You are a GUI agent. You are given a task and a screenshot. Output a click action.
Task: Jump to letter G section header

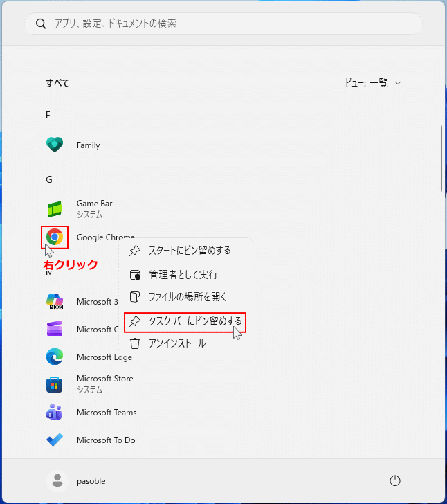click(x=49, y=179)
